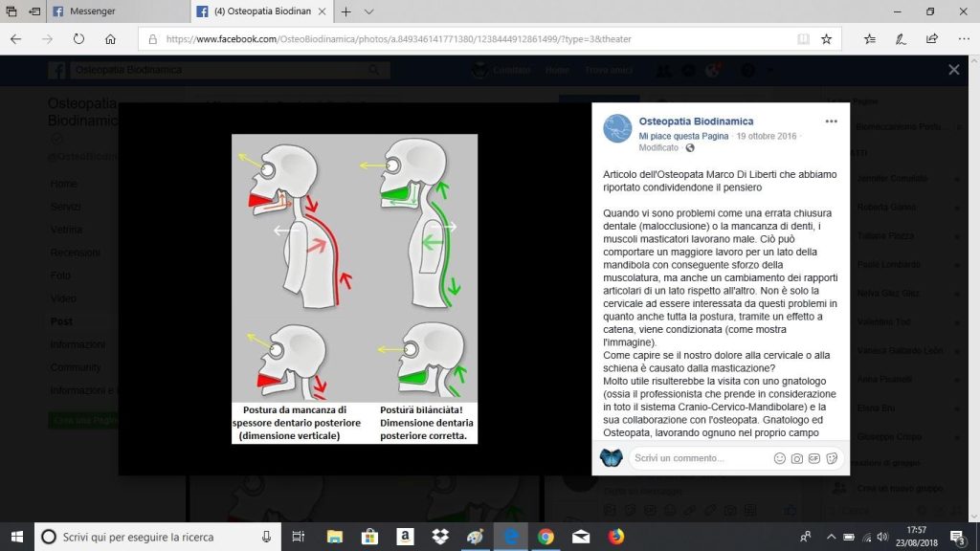Image resolution: width=980 pixels, height=551 pixels.
Task: Open the post options three-dot menu
Action: [x=831, y=121]
